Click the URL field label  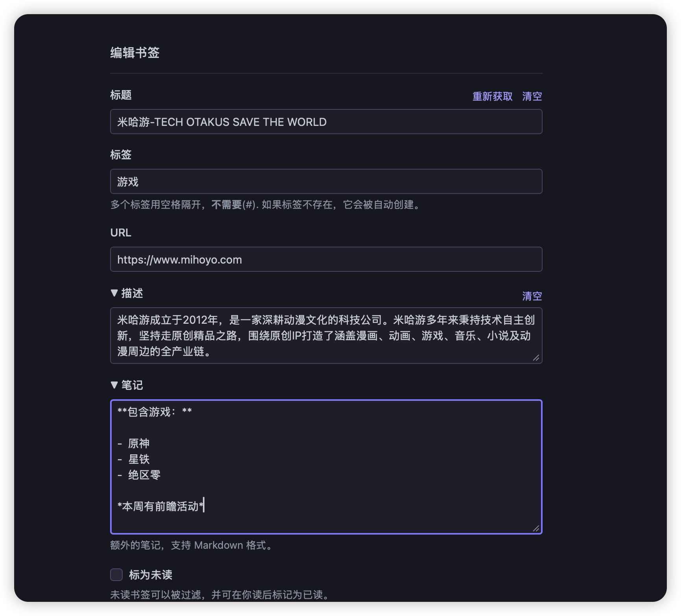[121, 233]
